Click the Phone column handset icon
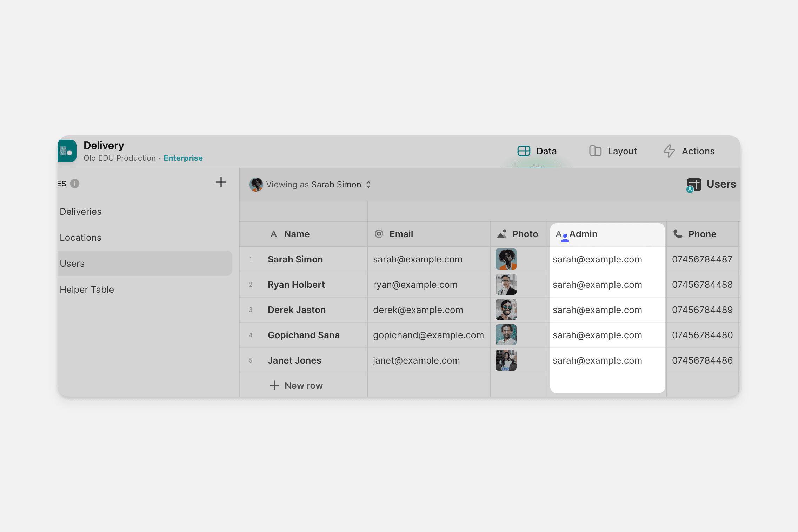This screenshot has height=532, width=798. tap(678, 234)
